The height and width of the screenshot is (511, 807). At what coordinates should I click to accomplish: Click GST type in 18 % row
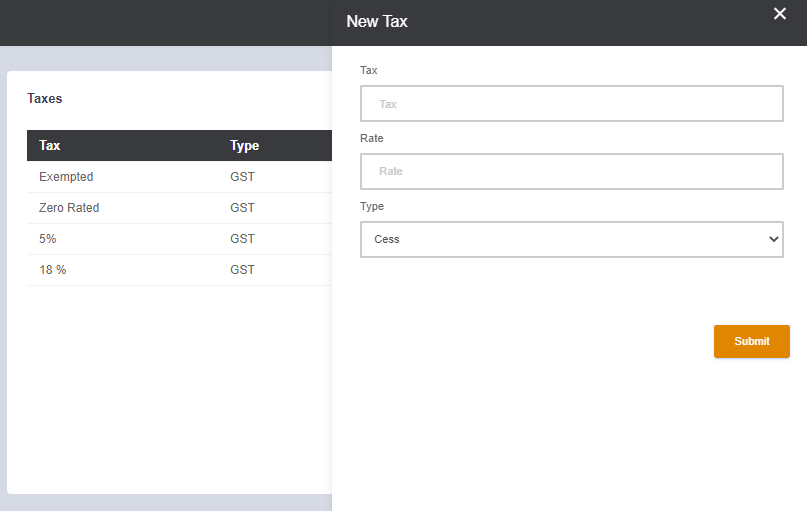coord(242,270)
